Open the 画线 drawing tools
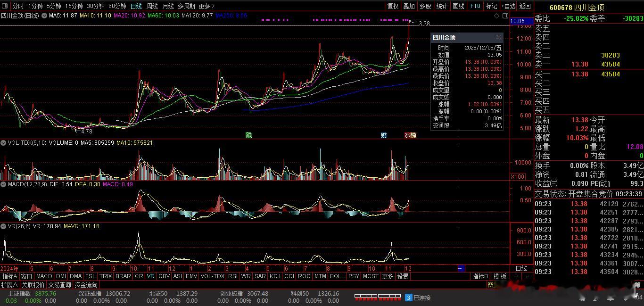Image resolution: width=644 pixels, height=306 pixels. pos(458,6)
